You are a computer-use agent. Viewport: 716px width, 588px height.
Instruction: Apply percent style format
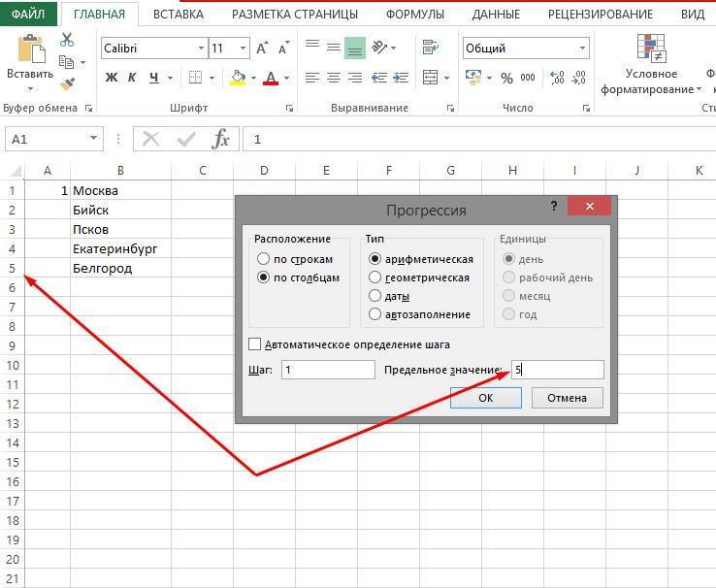506,78
